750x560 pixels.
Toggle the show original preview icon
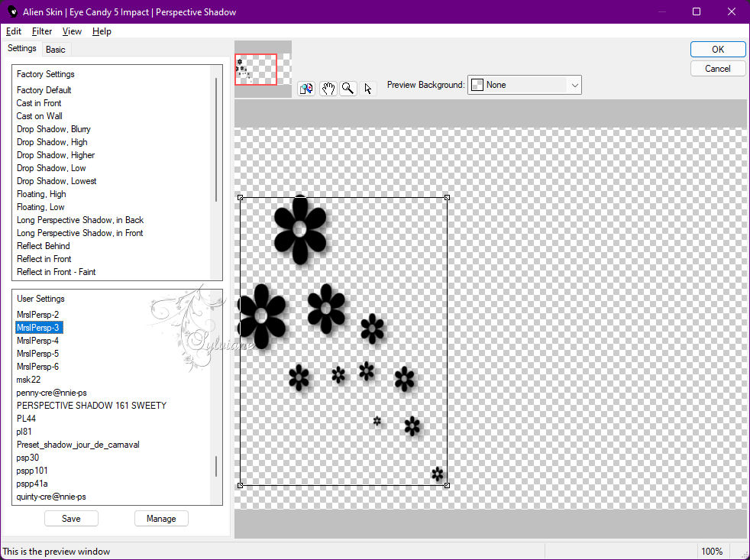[306, 89]
